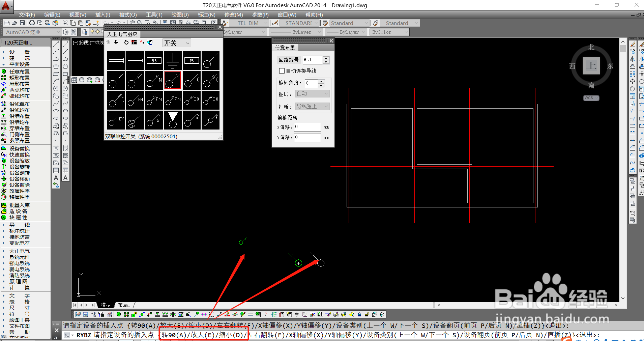Close the 任意布置 dialog
644x341 pixels.
(331, 41)
